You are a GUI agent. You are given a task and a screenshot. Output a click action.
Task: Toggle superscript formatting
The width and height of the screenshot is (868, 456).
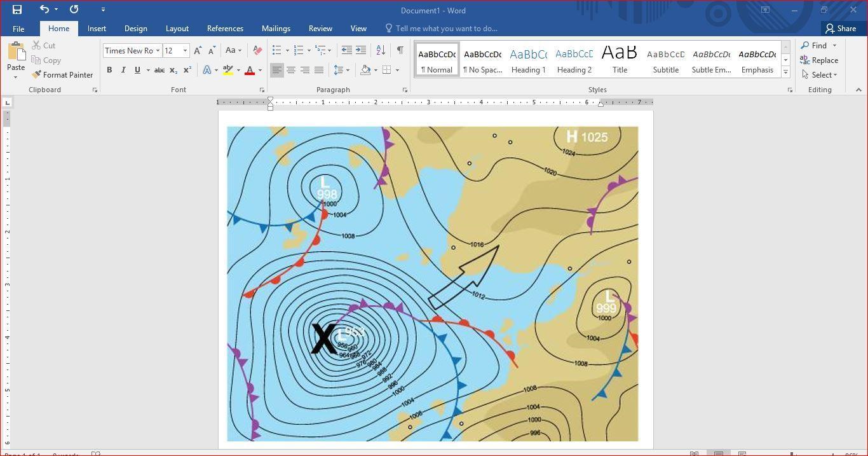187,70
